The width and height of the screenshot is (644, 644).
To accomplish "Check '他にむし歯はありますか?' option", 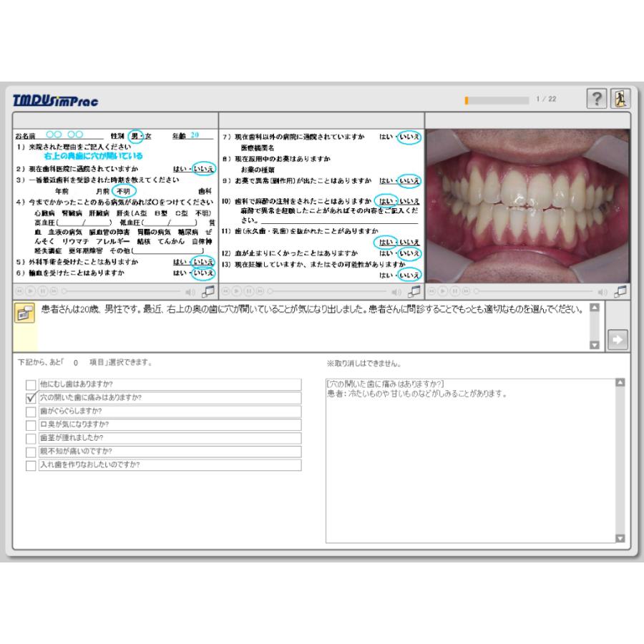I will (x=31, y=385).
